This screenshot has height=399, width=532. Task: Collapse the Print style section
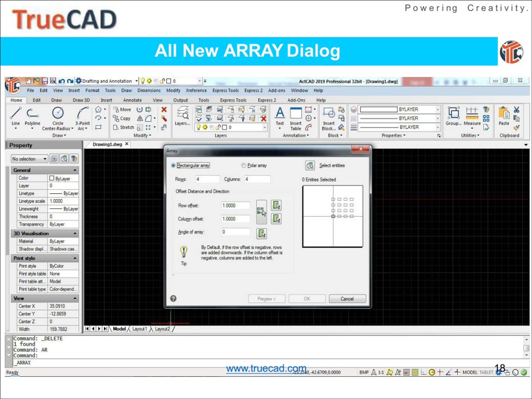pyautogui.click(x=75, y=258)
